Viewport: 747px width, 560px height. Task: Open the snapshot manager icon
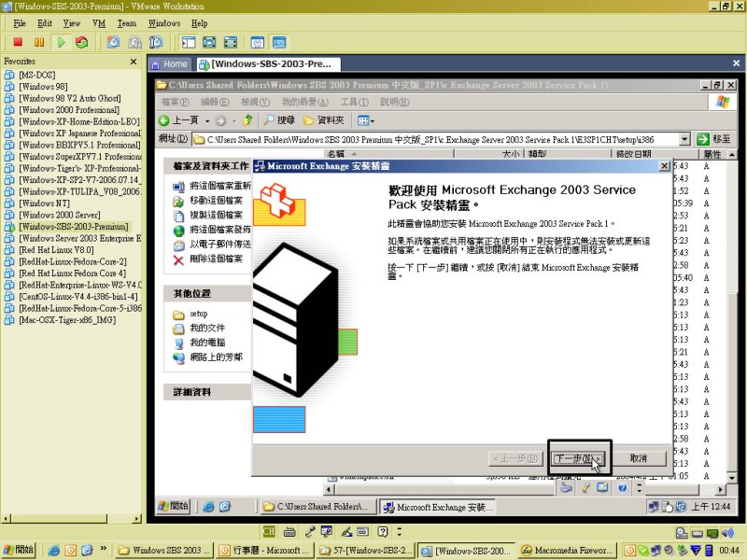point(156,42)
